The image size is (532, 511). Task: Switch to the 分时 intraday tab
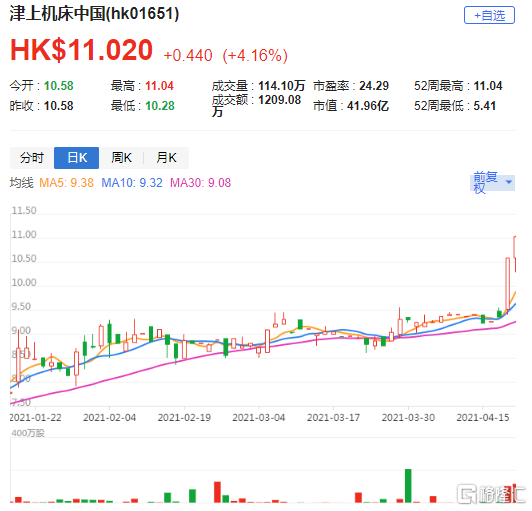pyautogui.click(x=32, y=158)
